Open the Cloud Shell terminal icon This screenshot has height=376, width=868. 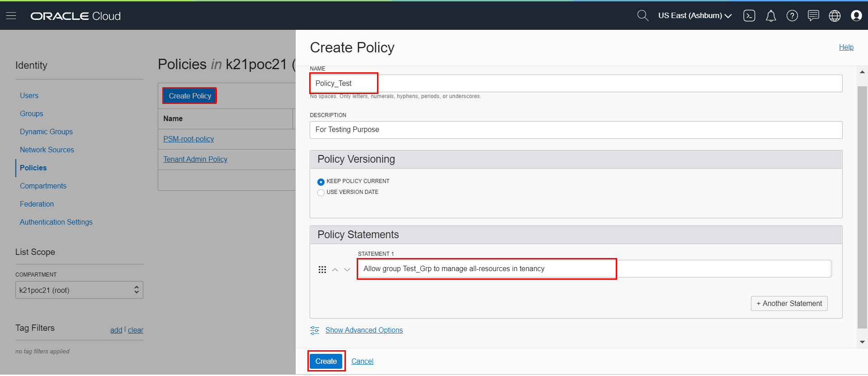749,16
